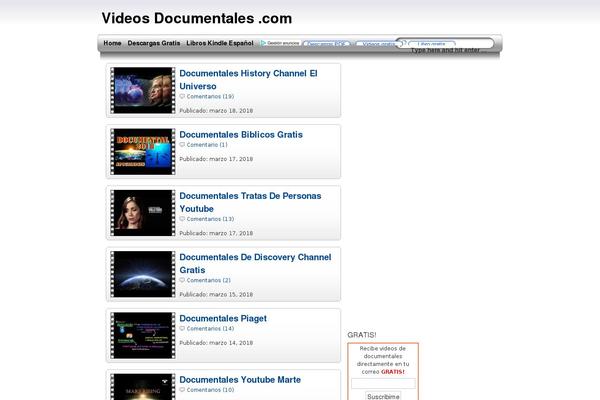
Task: Open the Videos Documentales .com site title
Action: [197, 18]
